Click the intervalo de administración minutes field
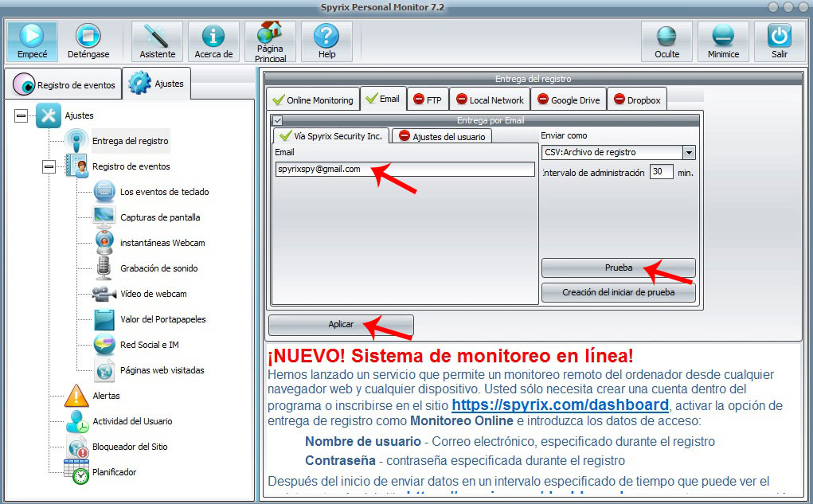 (x=662, y=172)
